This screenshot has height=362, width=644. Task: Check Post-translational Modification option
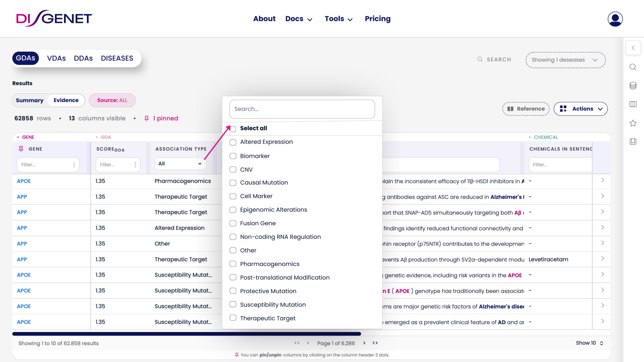point(233,277)
